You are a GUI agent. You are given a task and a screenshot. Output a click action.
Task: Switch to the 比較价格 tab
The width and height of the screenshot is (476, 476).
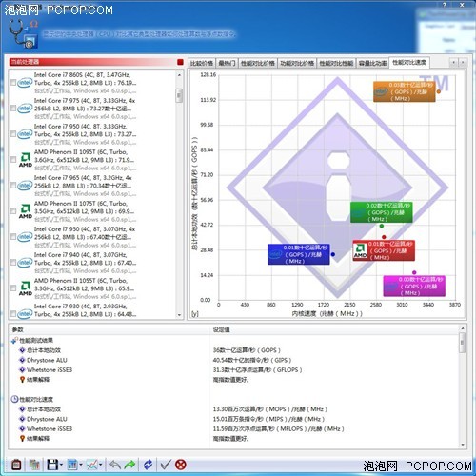pos(202,63)
